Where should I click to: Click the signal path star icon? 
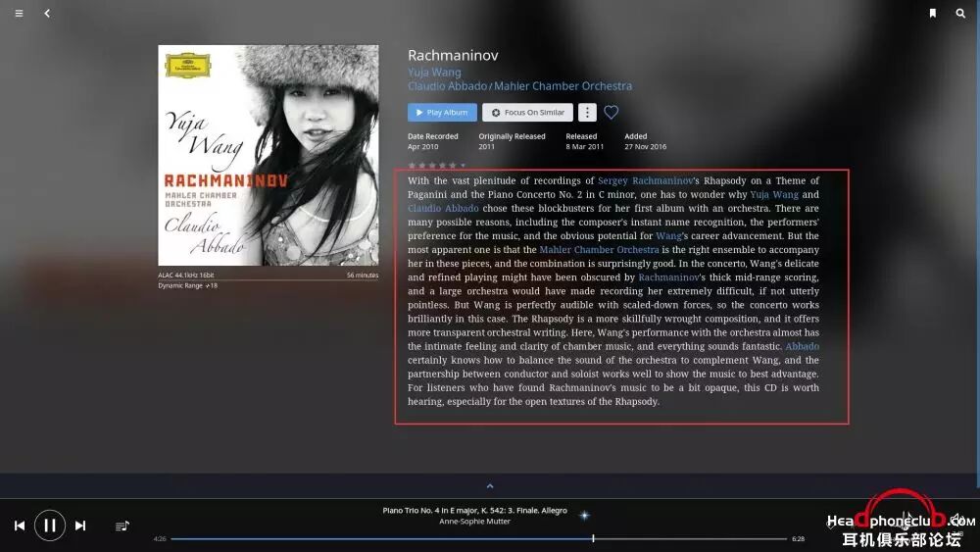[x=584, y=515]
